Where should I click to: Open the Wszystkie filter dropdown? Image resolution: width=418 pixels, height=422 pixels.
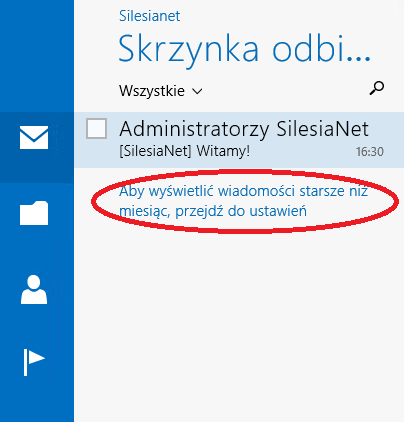[x=161, y=91]
